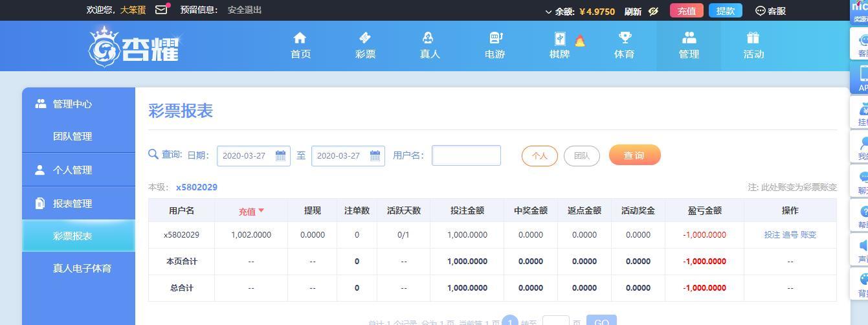Click the x5802029 level breadcrumb link

pos(197,187)
